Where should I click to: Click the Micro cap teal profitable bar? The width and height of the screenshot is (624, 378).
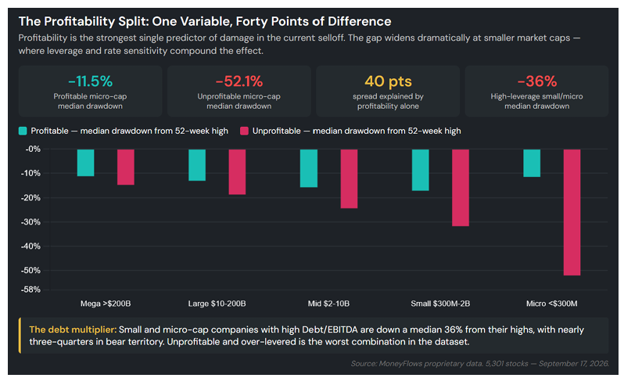click(x=532, y=163)
